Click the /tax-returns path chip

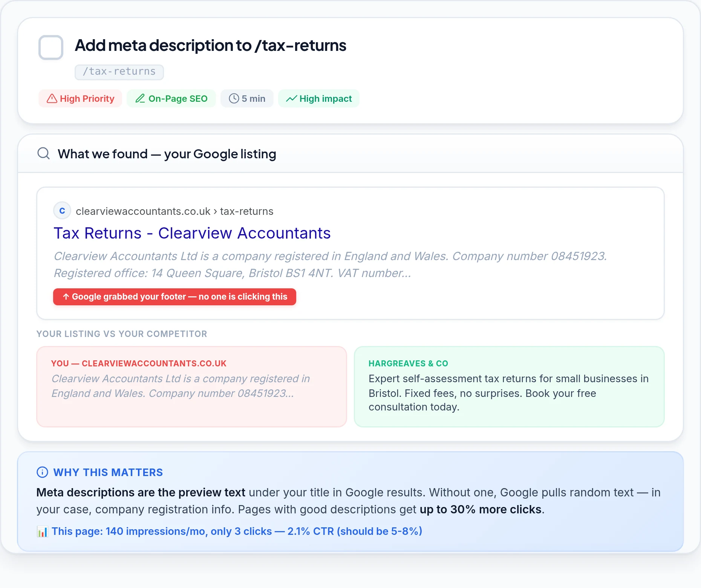(119, 72)
